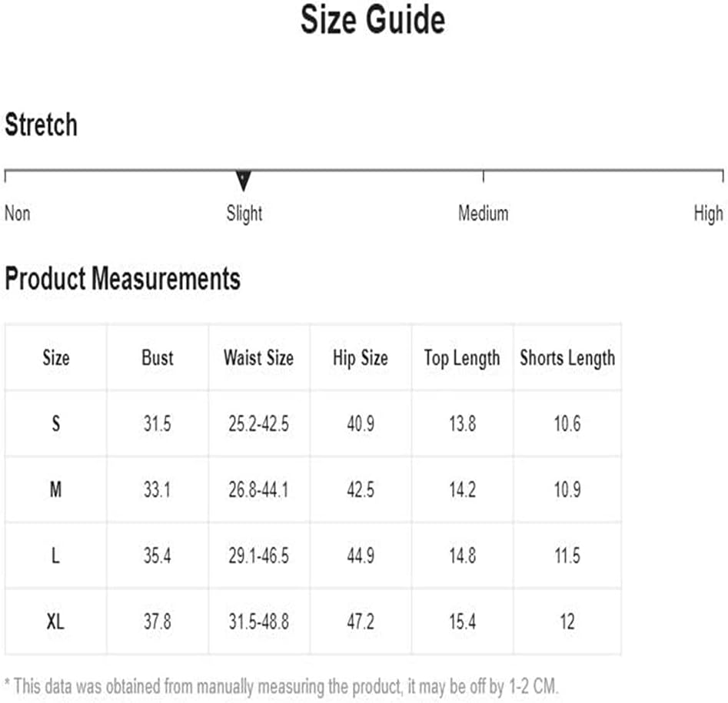Select the 44.9 hip size cell
Screen dimensions: 728x703
361,555
